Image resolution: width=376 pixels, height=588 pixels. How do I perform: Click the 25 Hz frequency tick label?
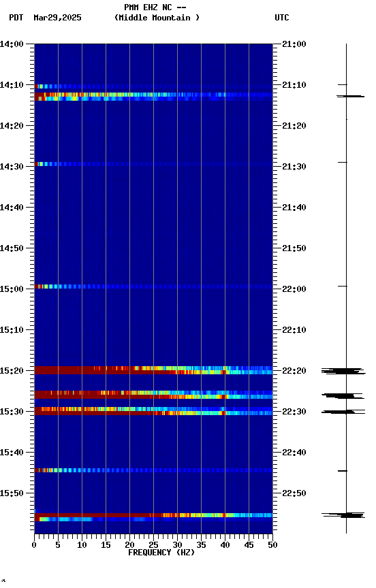(153, 545)
